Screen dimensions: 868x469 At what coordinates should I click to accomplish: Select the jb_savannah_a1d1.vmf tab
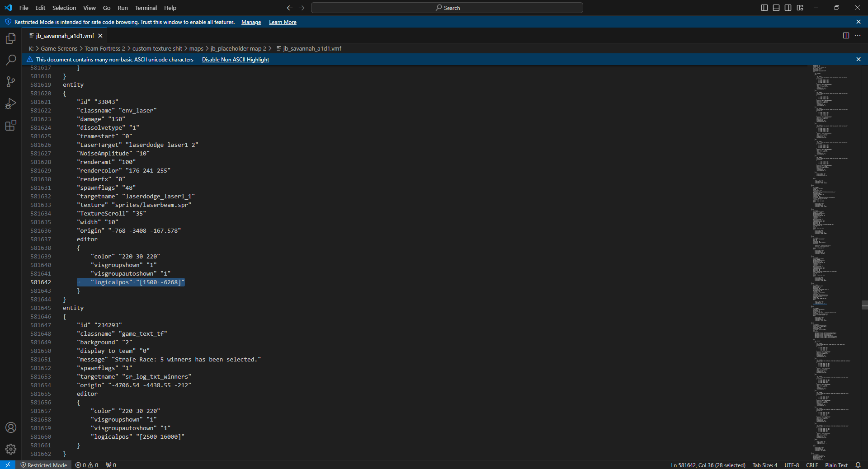(65, 36)
